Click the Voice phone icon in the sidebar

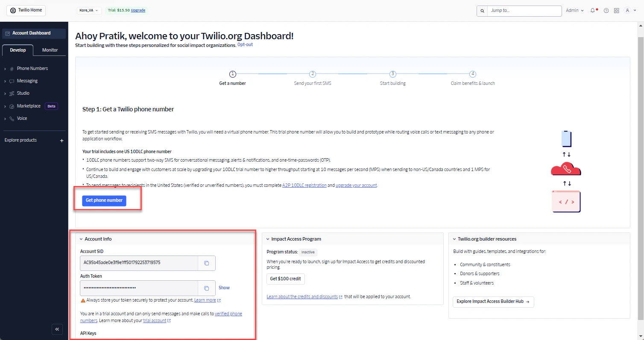pyautogui.click(x=12, y=119)
